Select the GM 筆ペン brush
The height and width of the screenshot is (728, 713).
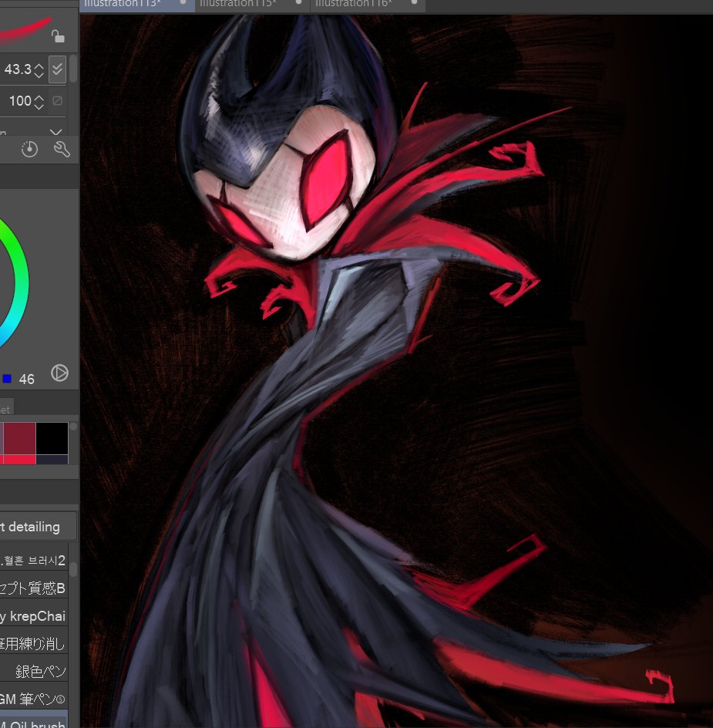(35, 696)
